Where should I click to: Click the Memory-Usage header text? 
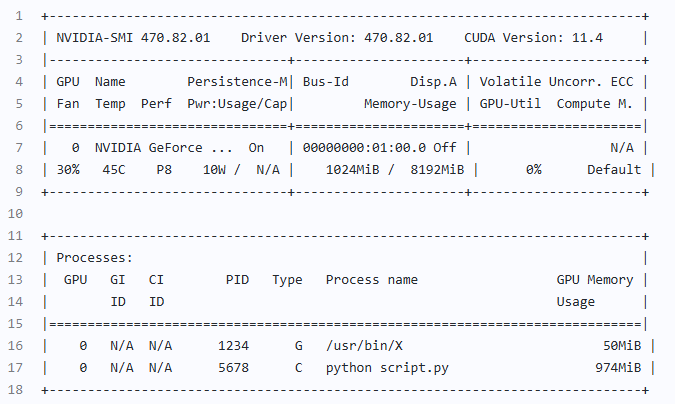point(410,104)
